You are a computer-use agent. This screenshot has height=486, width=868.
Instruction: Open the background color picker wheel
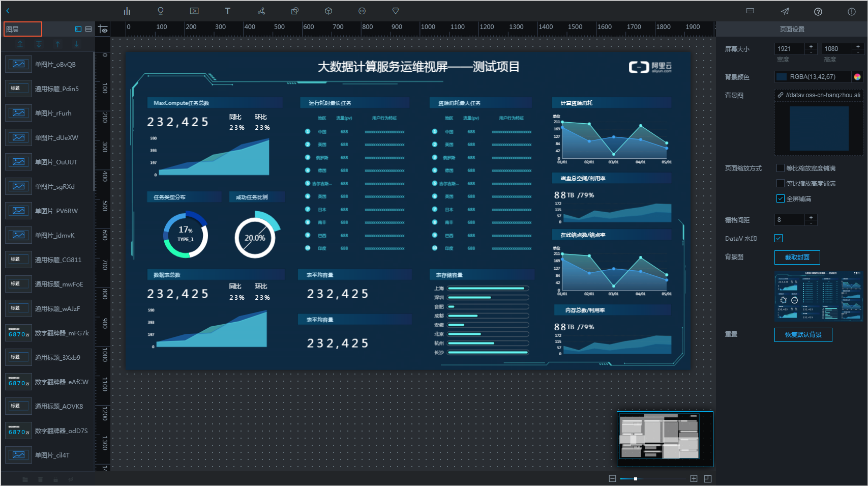pyautogui.click(x=857, y=77)
